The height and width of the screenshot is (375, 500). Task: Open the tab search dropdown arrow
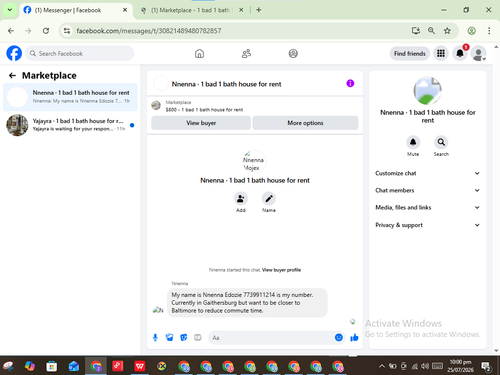[x=10, y=10]
